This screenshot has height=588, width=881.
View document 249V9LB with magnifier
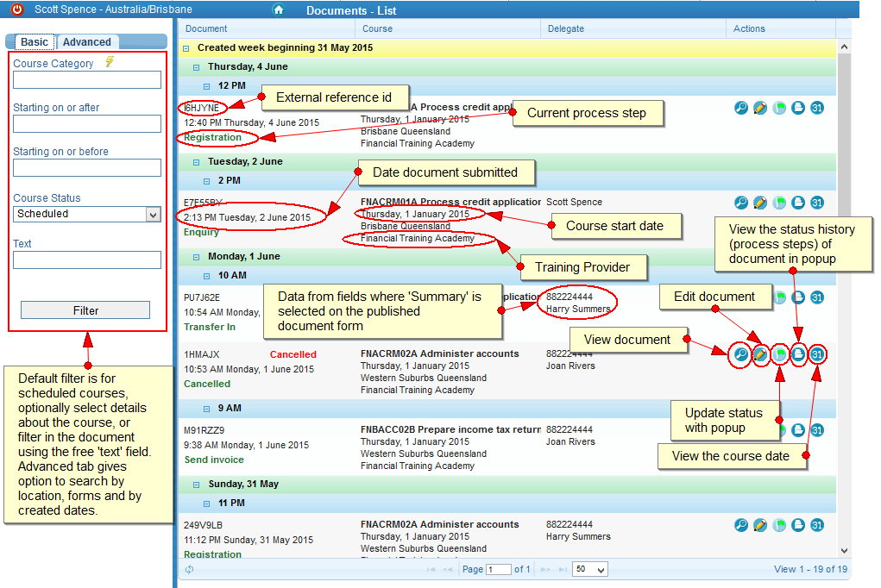(x=741, y=525)
